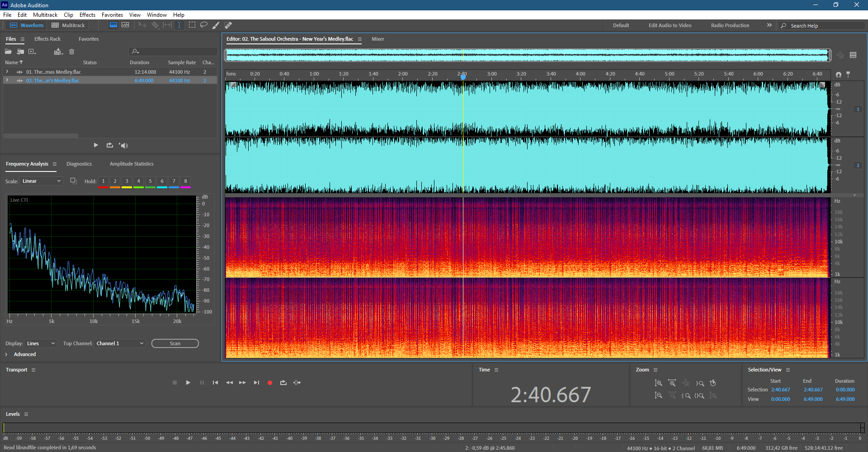This screenshot has width=868, height=452.
Task: Open the Favorites menu in menu bar
Action: (112, 15)
